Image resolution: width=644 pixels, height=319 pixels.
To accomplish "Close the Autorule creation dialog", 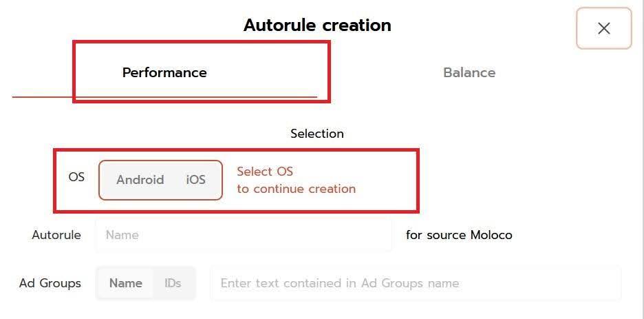I will click(x=603, y=28).
